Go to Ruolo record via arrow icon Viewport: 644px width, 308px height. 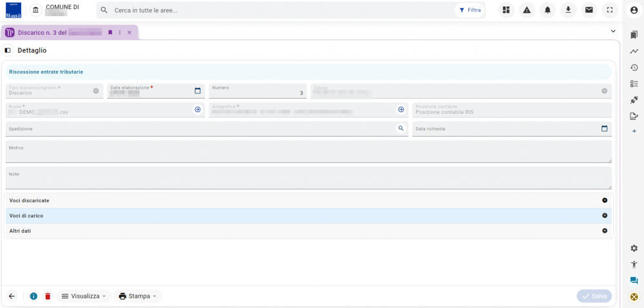(x=198, y=110)
